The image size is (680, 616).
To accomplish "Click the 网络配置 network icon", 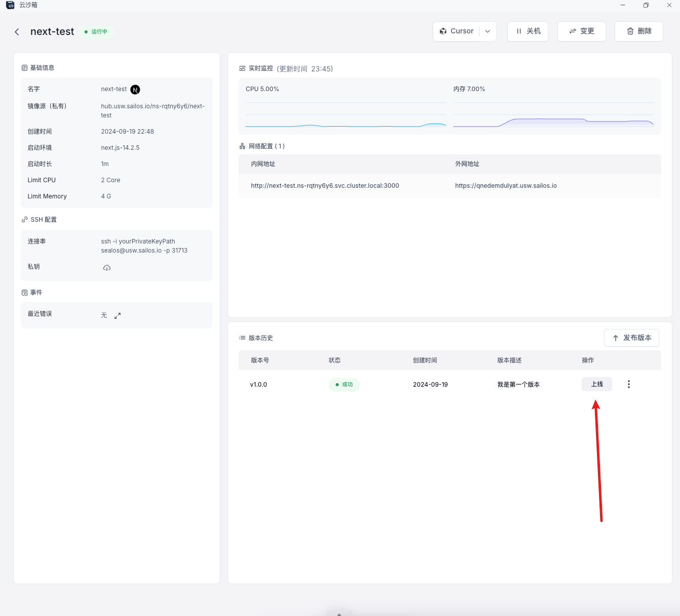I will [x=242, y=146].
